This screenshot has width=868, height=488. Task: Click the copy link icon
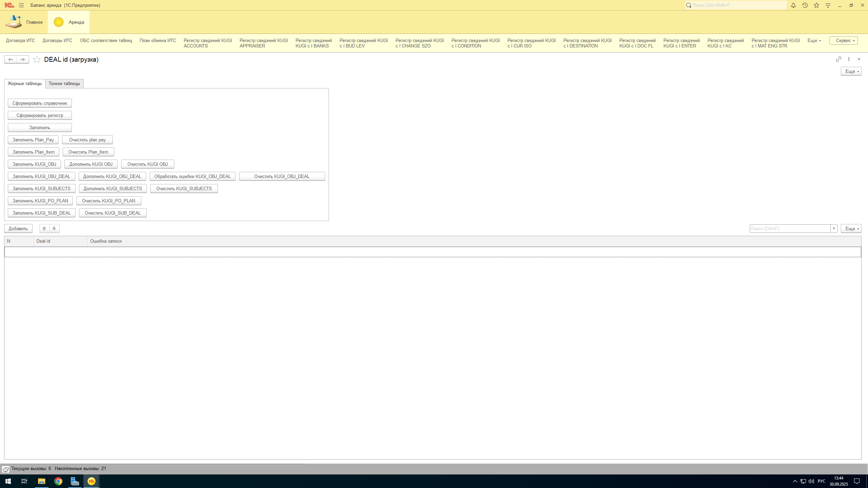[839, 59]
